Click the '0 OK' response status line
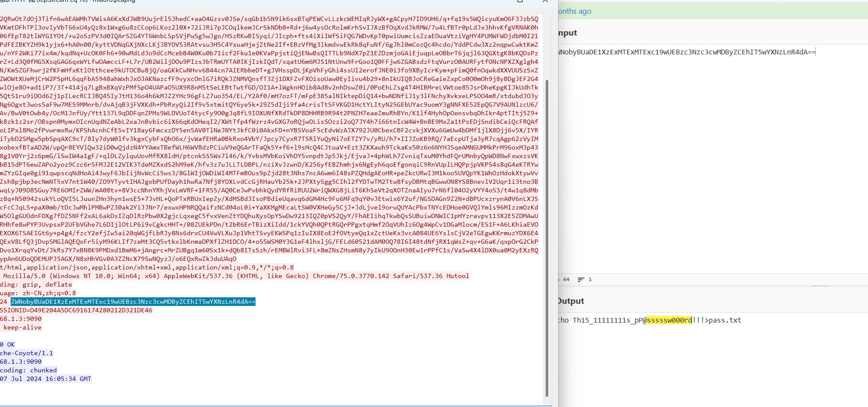Image resolution: width=868 pixels, height=407 pixels. (x=7, y=344)
